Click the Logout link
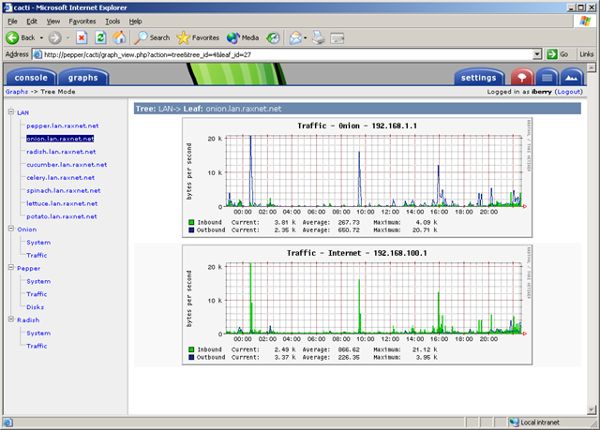This screenshot has width=600, height=430. [x=569, y=92]
